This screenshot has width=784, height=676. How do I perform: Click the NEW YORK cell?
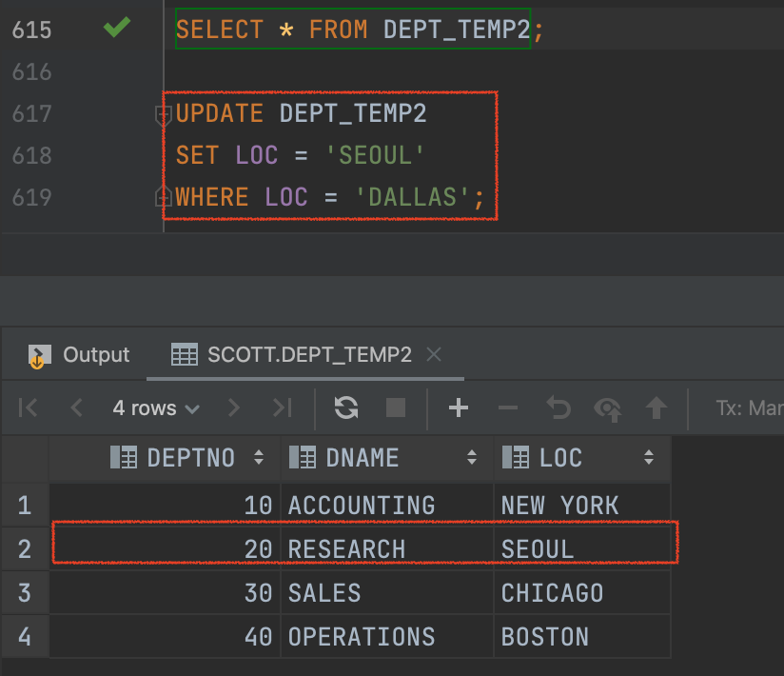(x=582, y=505)
